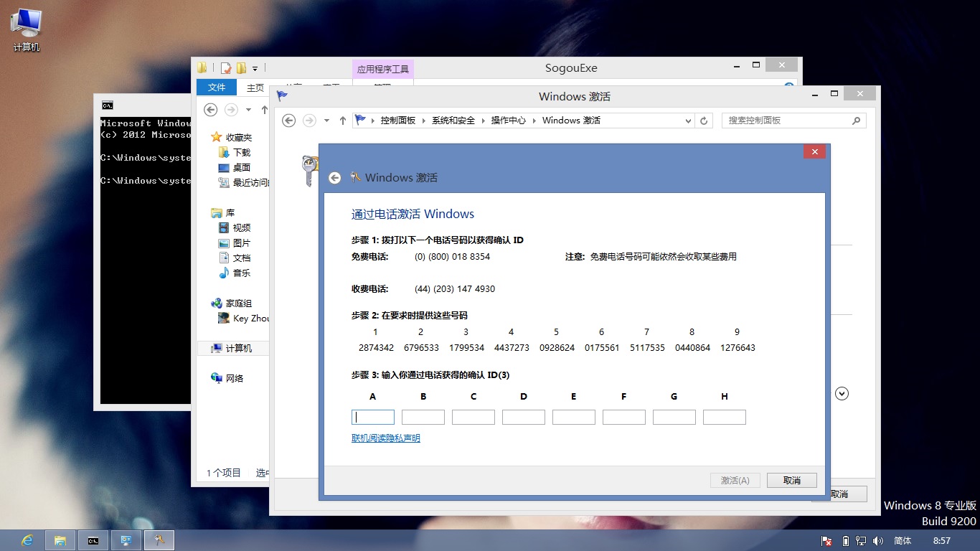Open File Explorer from the taskbar
Screen dimensions: 980x551
tap(60, 540)
